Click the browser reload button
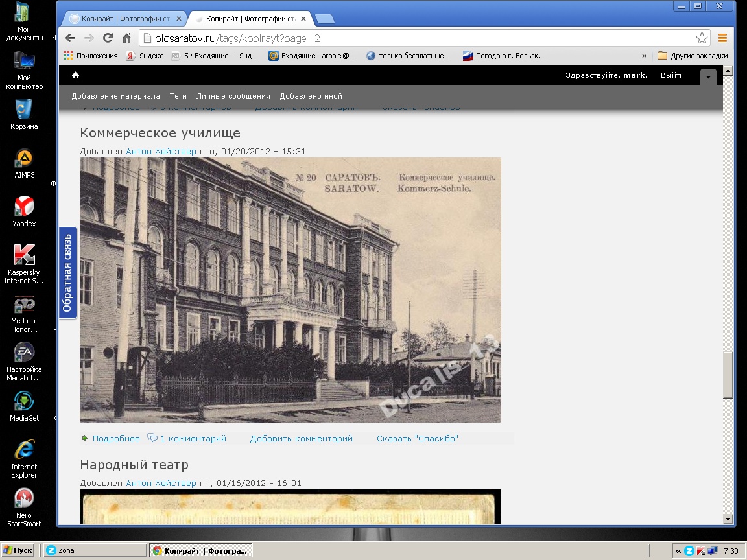747x560 pixels. click(108, 38)
